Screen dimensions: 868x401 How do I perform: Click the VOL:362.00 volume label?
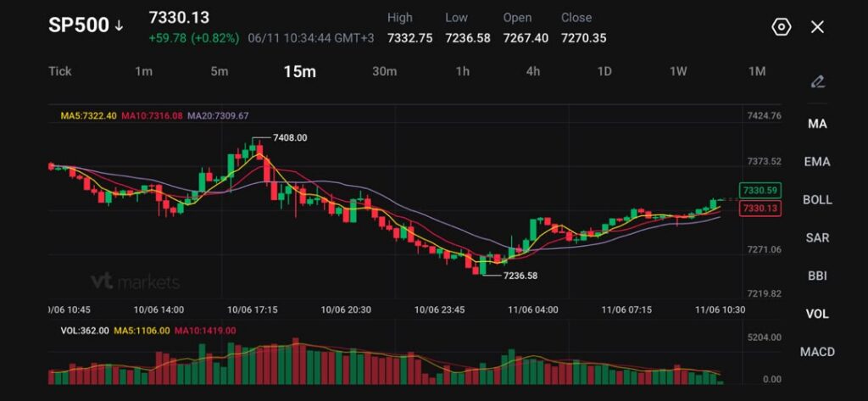(85, 331)
